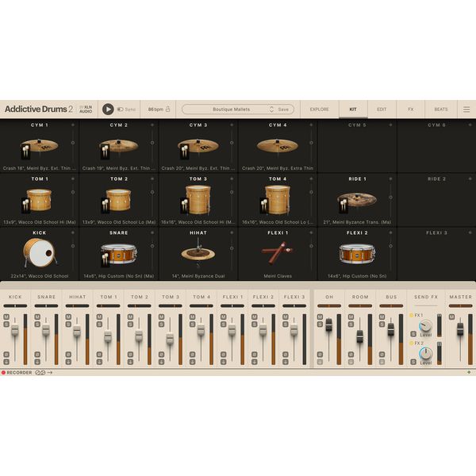Open the RIDE 1 slot options dot
This screenshot has height=476, width=476.
coord(390,178)
